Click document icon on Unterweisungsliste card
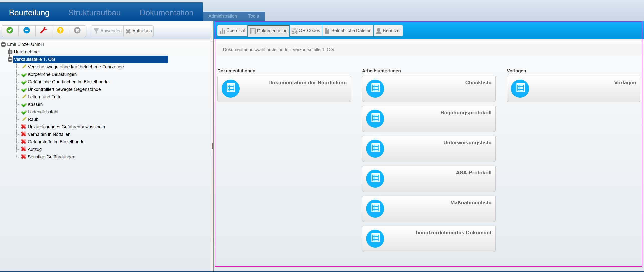 pyautogui.click(x=375, y=149)
